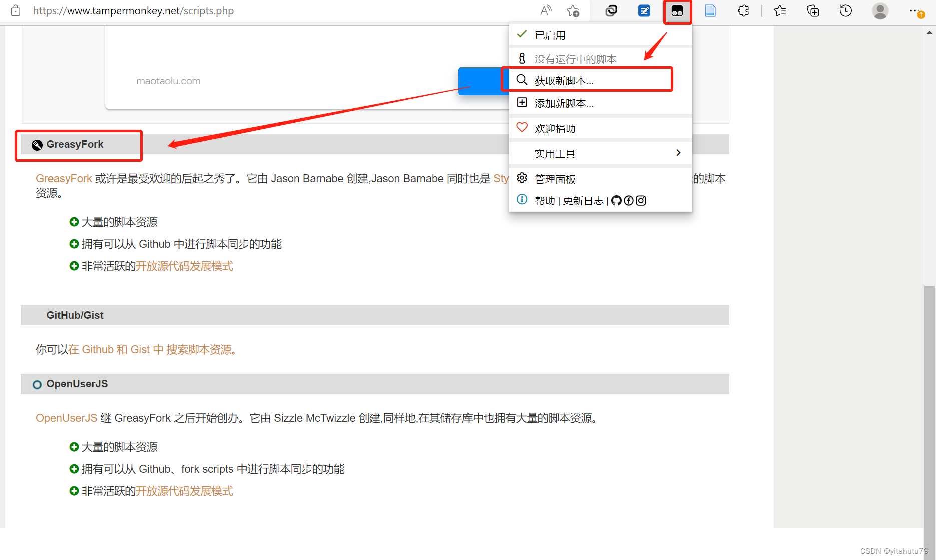Viewport: 936px width, 560px height.
Task: Open the Favorites list icon
Action: (x=780, y=11)
